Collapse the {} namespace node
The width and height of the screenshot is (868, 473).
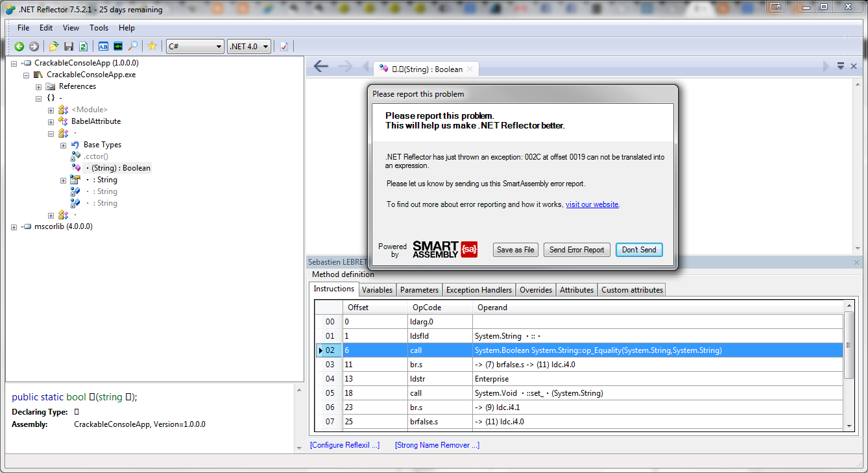point(39,99)
